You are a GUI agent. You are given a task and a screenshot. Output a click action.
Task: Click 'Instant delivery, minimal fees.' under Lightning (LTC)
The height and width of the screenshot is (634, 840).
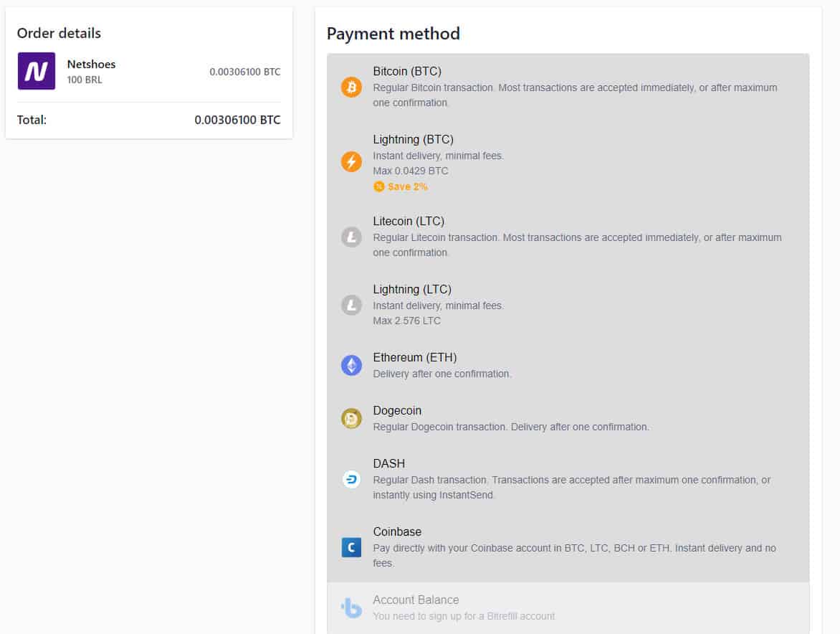tap(438, 306)
